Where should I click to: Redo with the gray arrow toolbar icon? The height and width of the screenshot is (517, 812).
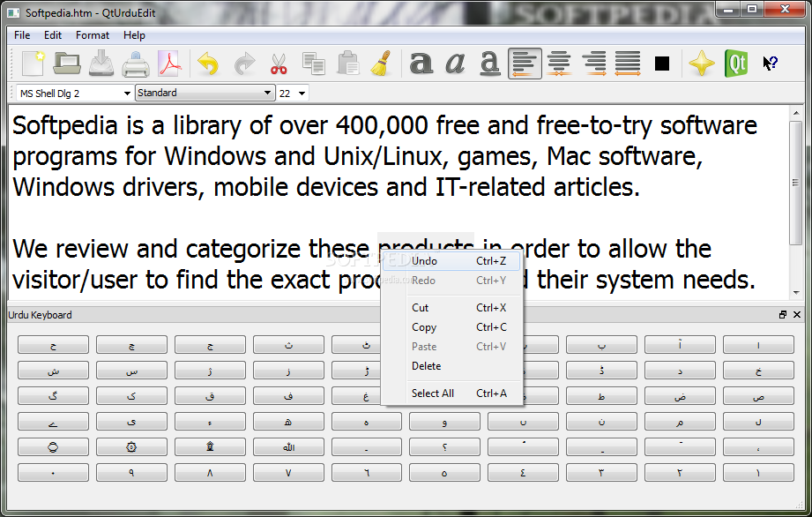coord(244,64)
